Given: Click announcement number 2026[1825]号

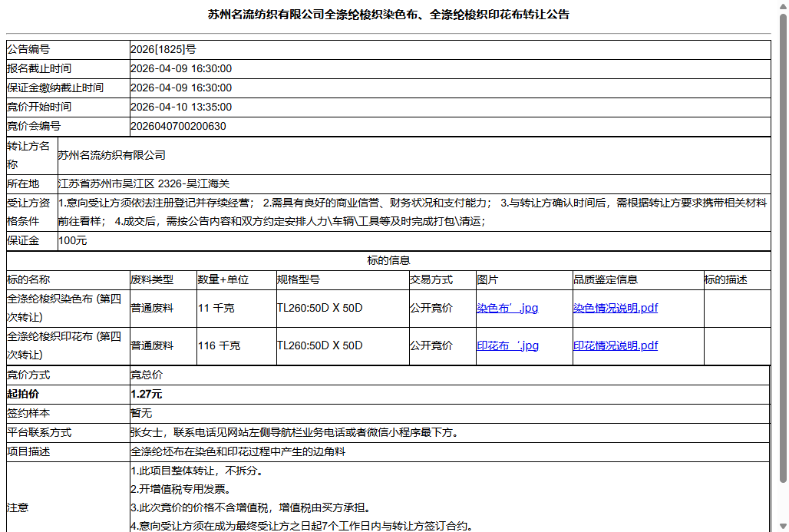Looking at the screenshot, I should [x=163, y=49].
